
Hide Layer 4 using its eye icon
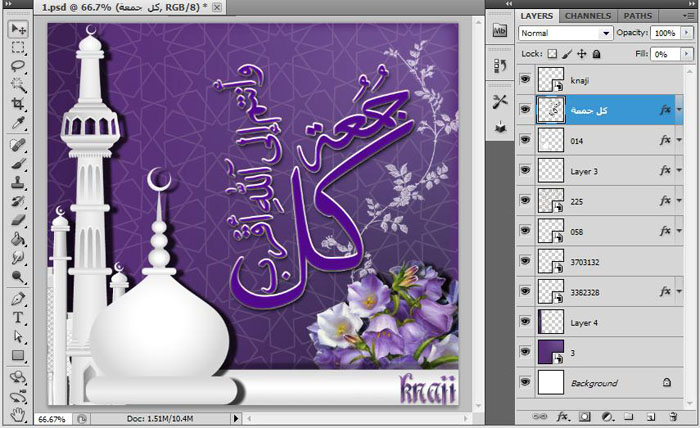coord(525,321)
